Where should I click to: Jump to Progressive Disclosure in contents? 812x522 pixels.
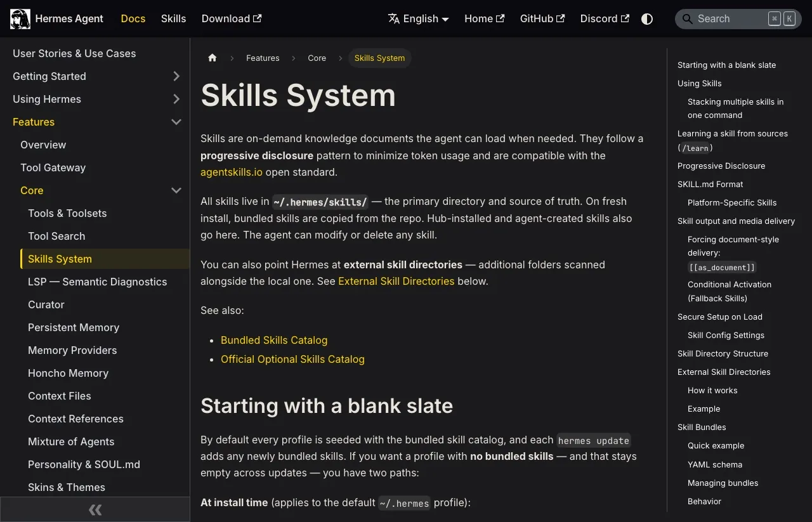(x=721, y=166)
